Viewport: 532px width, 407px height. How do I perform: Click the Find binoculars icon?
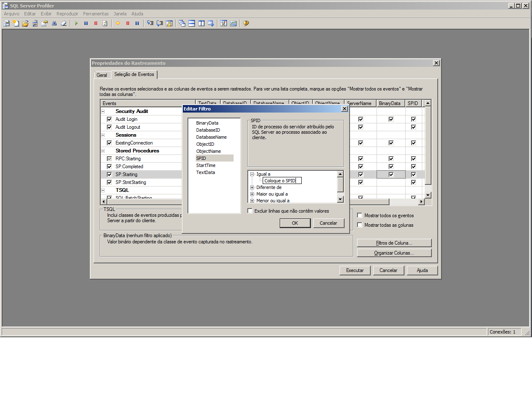click(54, 24)
